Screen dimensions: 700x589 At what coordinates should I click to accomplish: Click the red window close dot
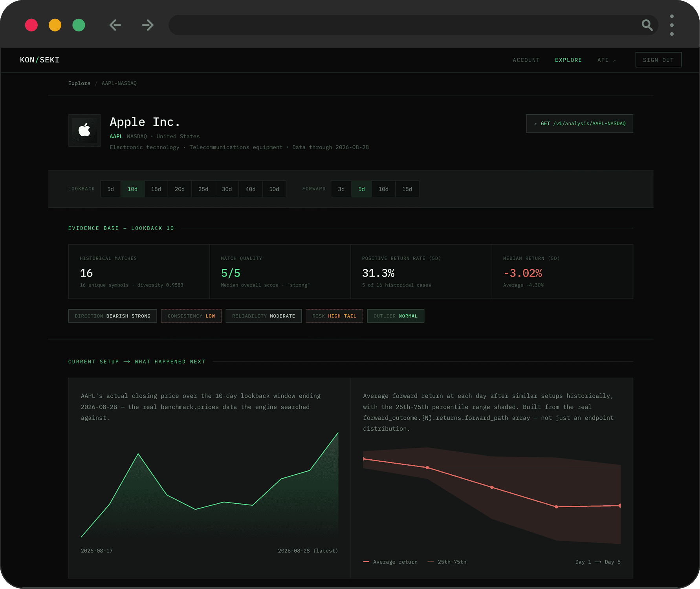click(x=31, y=25)
